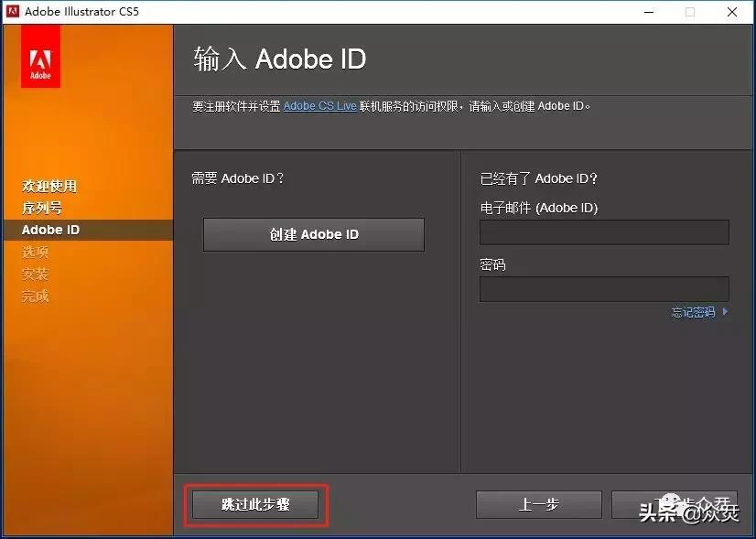Click the 创建 Adobe ID button
The image size is (756, 539).
click(313, 234)
